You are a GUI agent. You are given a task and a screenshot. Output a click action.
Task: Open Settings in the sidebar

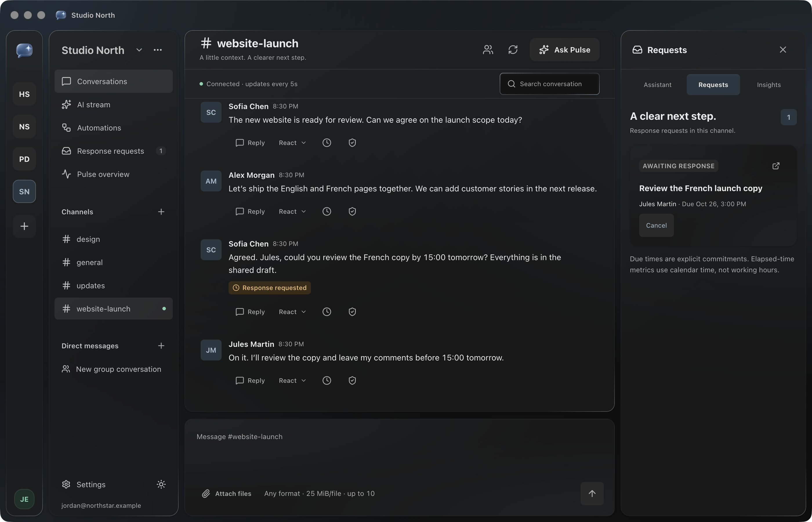click(x=84, y=484)
